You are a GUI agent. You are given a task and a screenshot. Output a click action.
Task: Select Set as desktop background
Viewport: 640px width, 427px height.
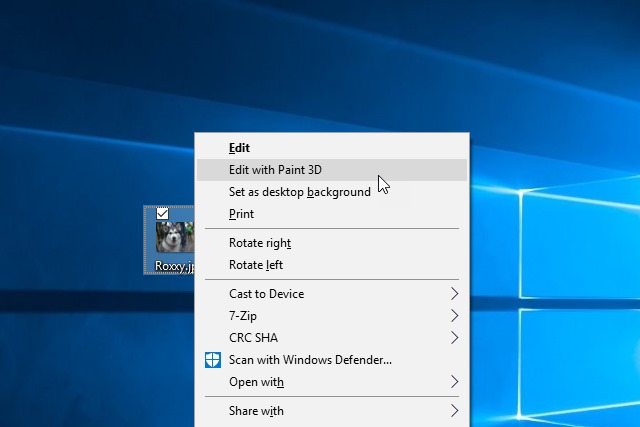point(332,192)
